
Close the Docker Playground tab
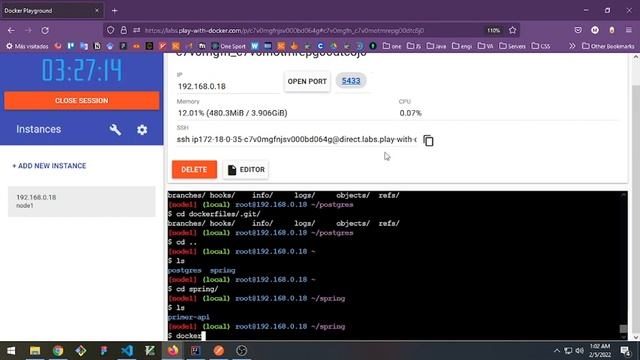pos(97,11)
